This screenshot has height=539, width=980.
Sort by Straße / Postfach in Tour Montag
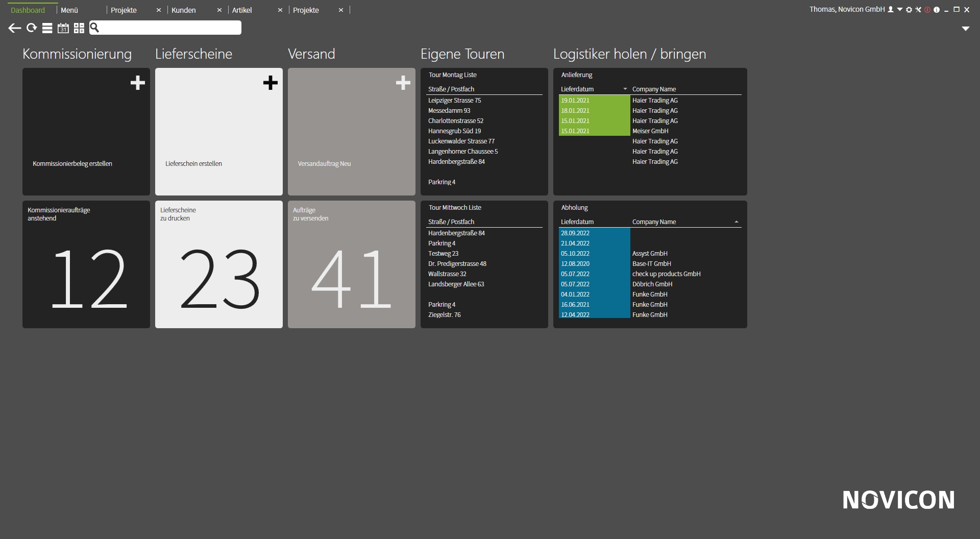coord(451,89)
